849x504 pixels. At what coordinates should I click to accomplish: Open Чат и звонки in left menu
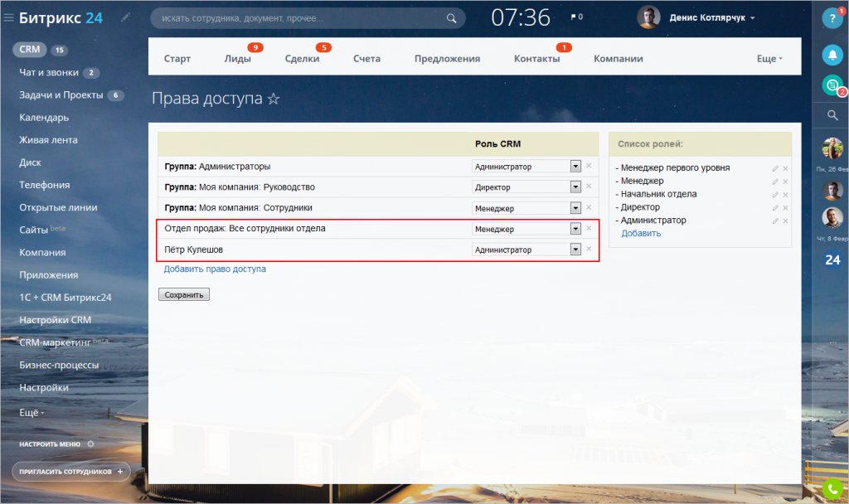tap(49, 72)
